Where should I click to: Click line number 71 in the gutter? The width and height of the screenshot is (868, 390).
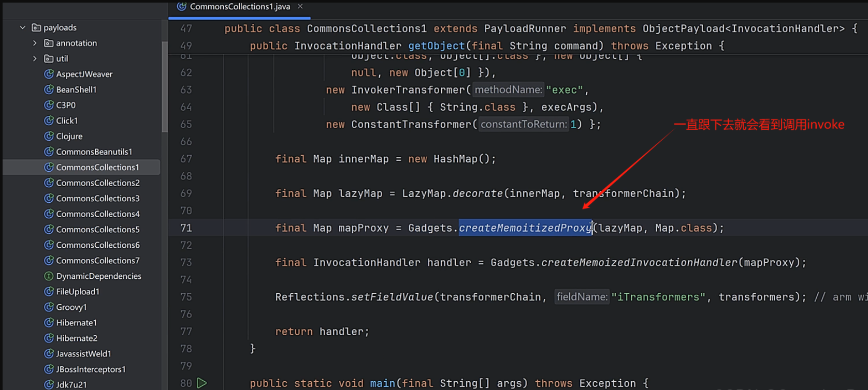[186, 228]
